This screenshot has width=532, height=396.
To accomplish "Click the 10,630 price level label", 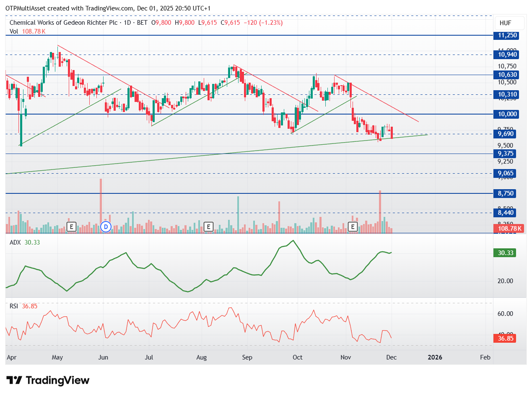I will tap(507, 75).
